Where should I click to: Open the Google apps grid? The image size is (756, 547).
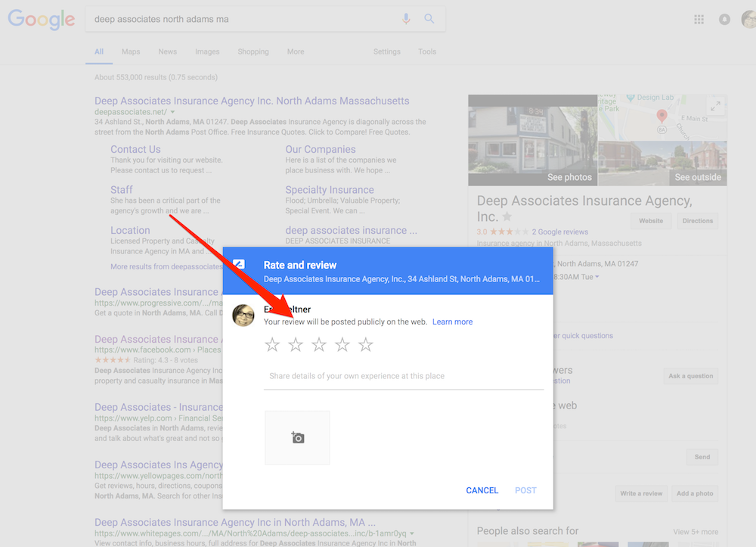point(699,20)
